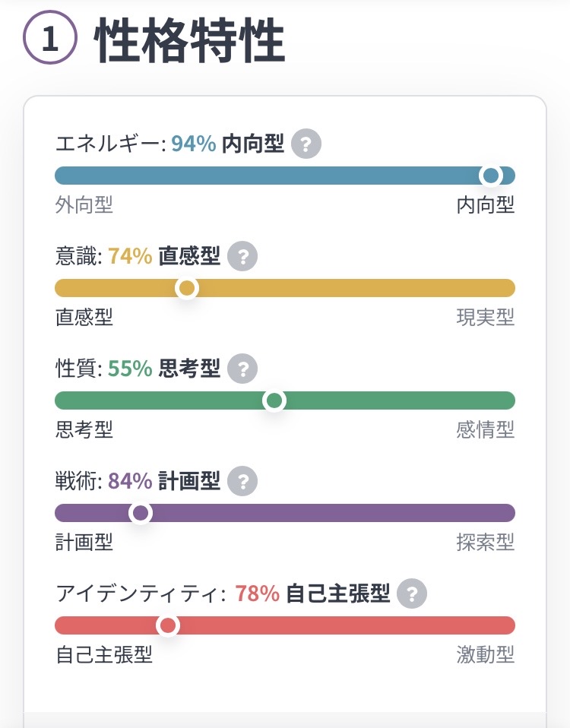Open help icon for 性質 思考型
This screenshot has width=570, height=728.
[242, 369]
